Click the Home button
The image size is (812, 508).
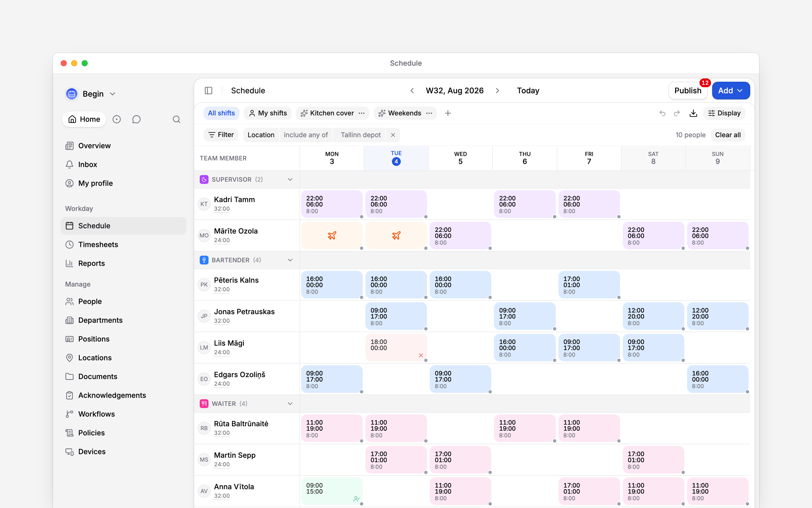84,119
